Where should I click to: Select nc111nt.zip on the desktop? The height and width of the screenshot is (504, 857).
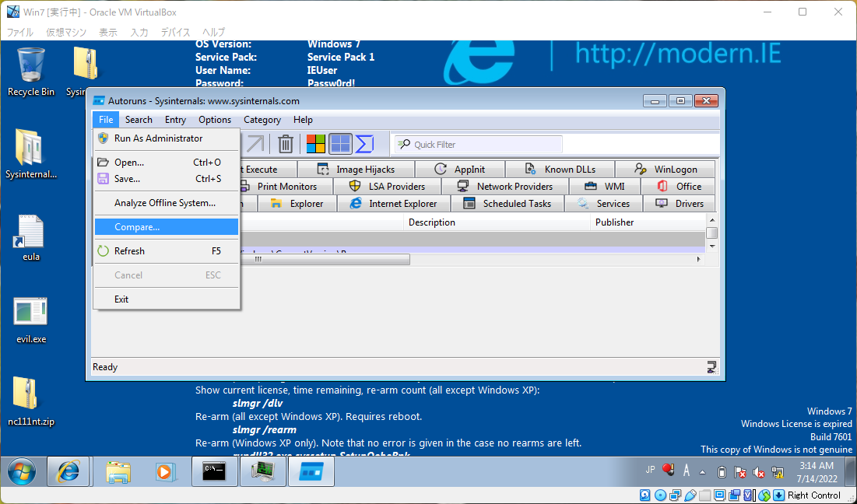tap(30, 402)
